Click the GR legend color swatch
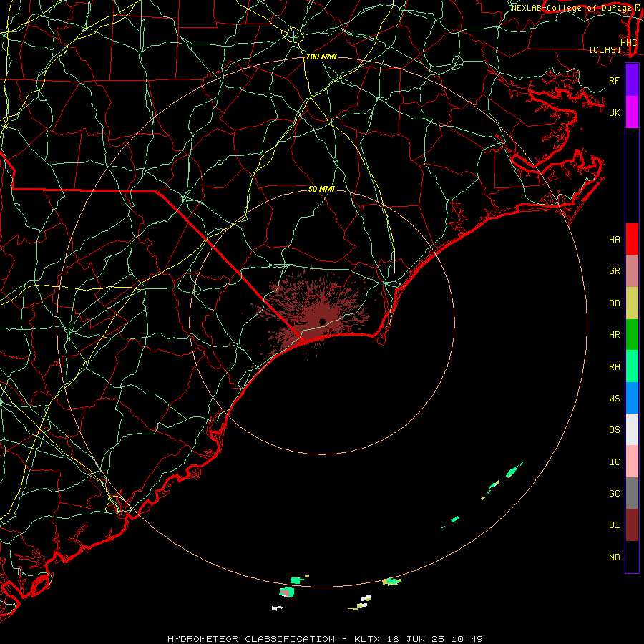This screenshot has width=644, height=644. [x=632, y=271]
